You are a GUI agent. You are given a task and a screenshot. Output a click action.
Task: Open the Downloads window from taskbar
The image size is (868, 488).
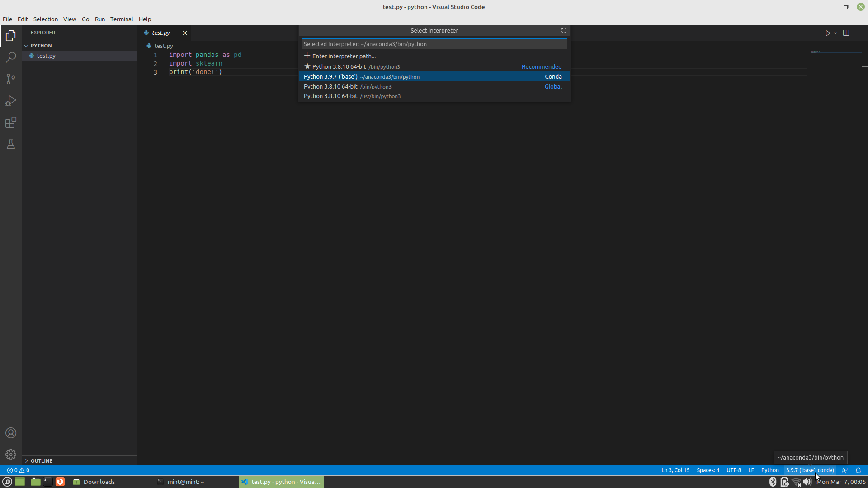click(x=94, y=482)
